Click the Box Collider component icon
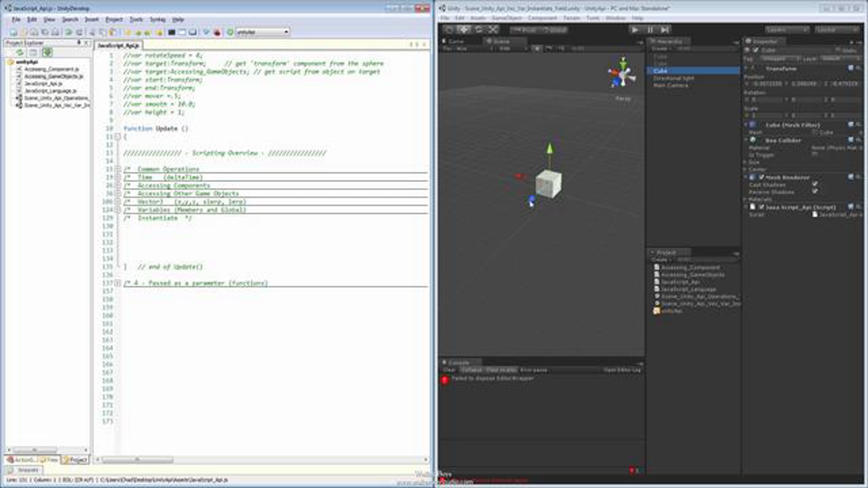 (753, 140)
